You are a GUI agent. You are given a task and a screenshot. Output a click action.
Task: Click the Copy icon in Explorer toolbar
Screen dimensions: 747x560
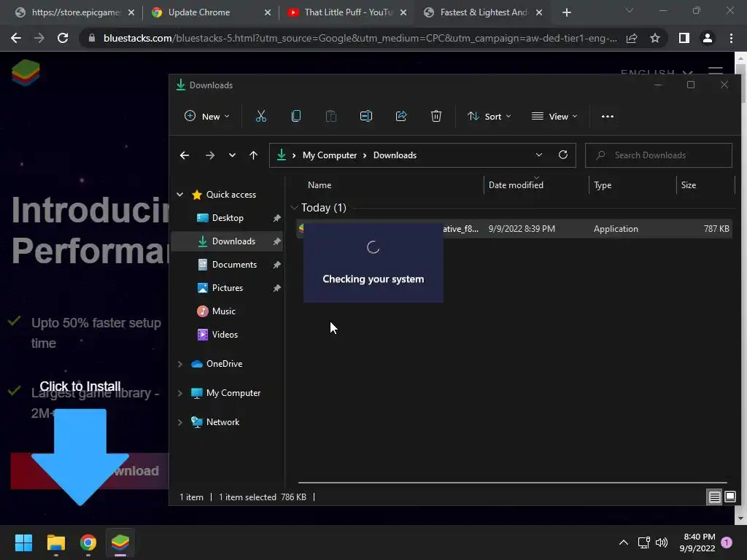296,116
